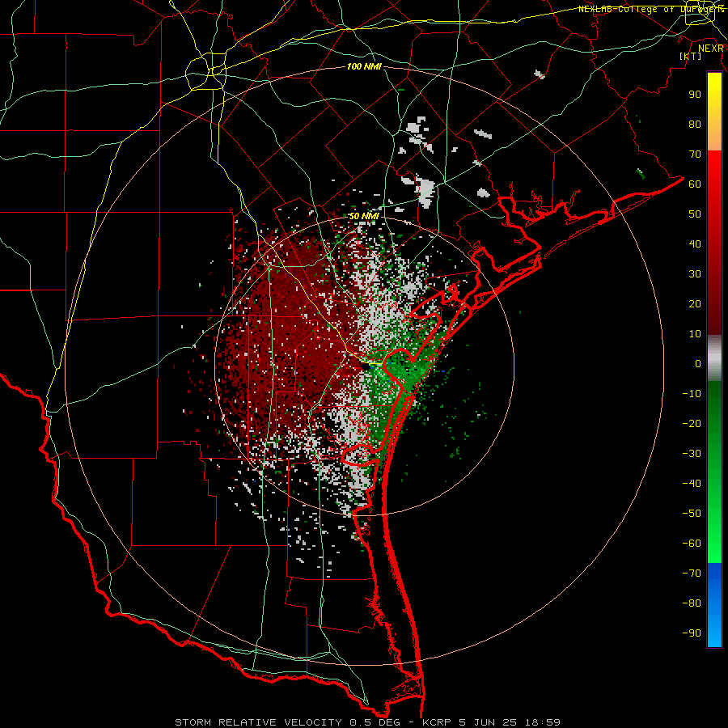Click the -30 value on velocity scale

click(692, 454)
